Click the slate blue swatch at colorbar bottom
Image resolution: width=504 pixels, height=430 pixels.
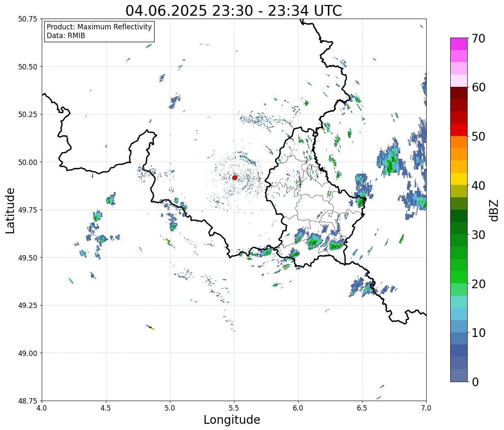459,375
